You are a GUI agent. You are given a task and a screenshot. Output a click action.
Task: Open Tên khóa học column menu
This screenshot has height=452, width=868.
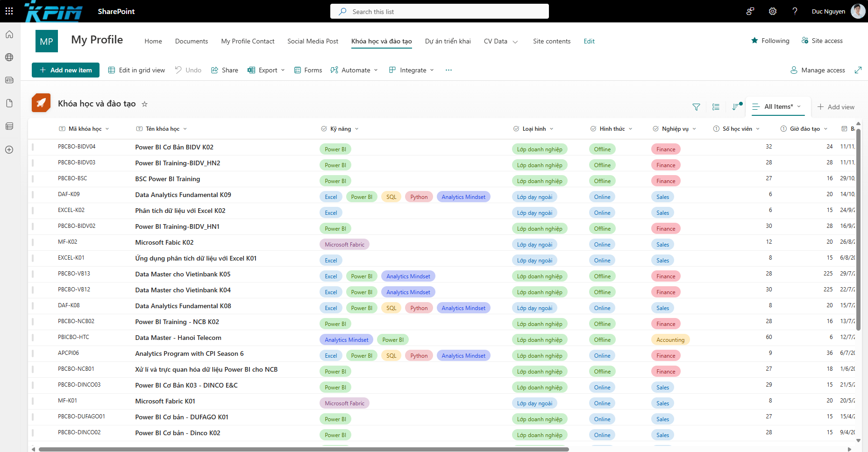pos(185,129)
